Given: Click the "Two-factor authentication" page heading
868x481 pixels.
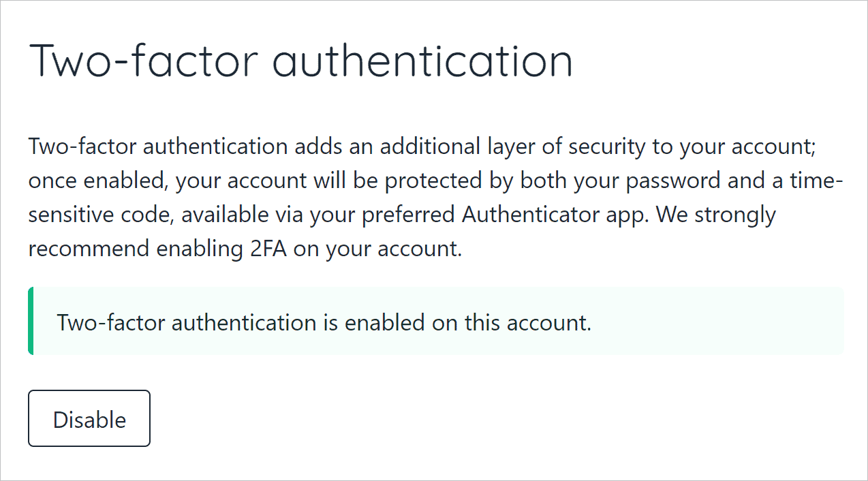Looking at the screenshot, I should (300, 61).
